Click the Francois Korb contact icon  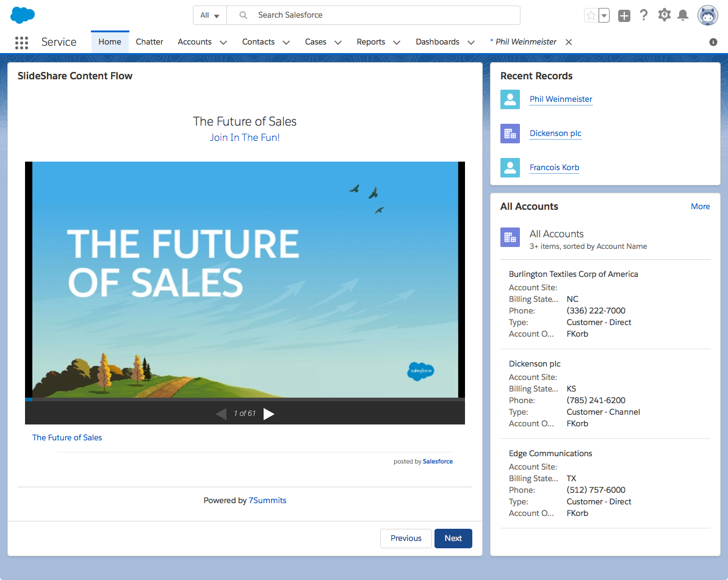pyautogui.click(x=510, y=168)
